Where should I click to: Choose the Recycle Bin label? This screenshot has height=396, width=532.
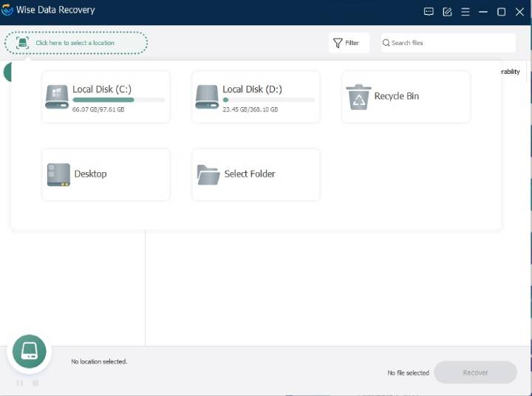(396, 96)
